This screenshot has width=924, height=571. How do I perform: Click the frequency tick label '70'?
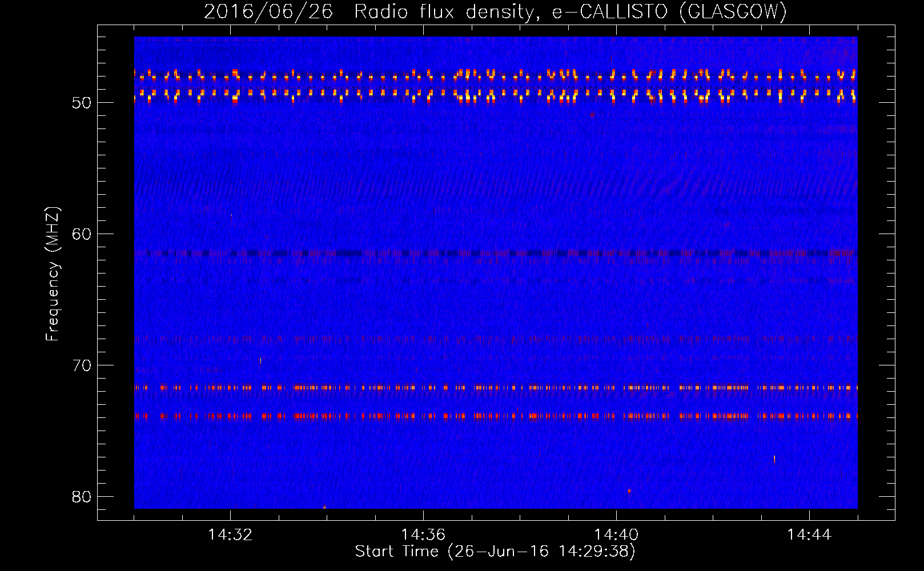(82, 365)
